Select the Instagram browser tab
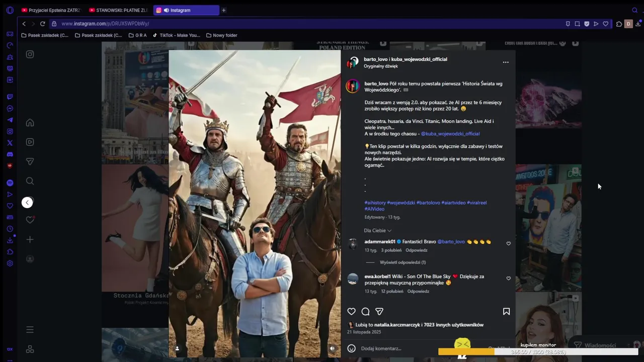Viewport: 644px width, 362px height. point(186,10)
